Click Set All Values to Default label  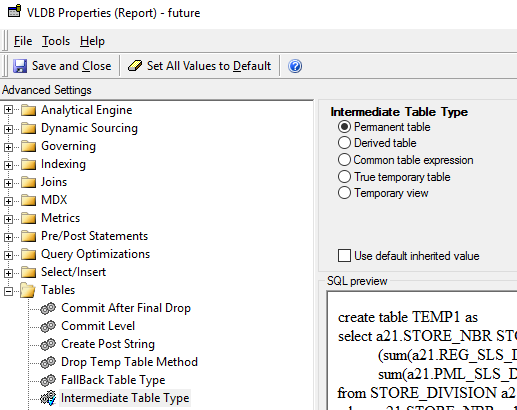(209, 66)
